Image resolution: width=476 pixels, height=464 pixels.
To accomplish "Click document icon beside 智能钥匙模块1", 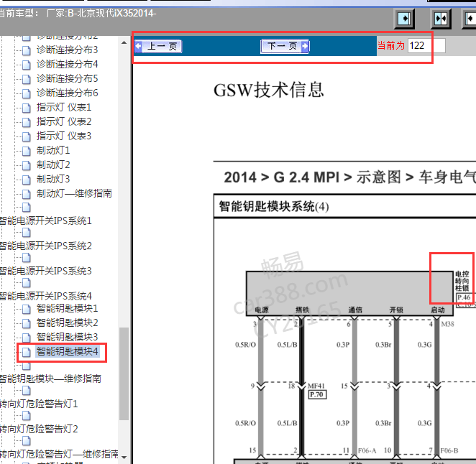I will pos(27,310).
